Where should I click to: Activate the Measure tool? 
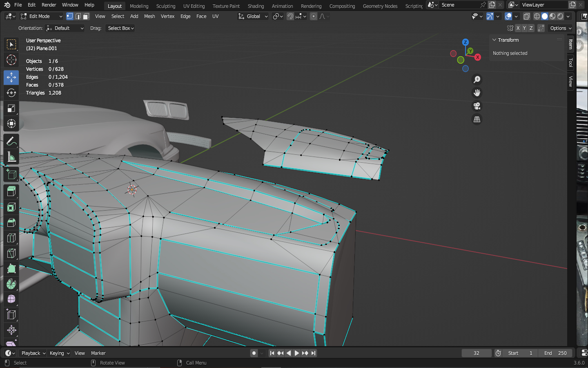(x=11, y=157)
